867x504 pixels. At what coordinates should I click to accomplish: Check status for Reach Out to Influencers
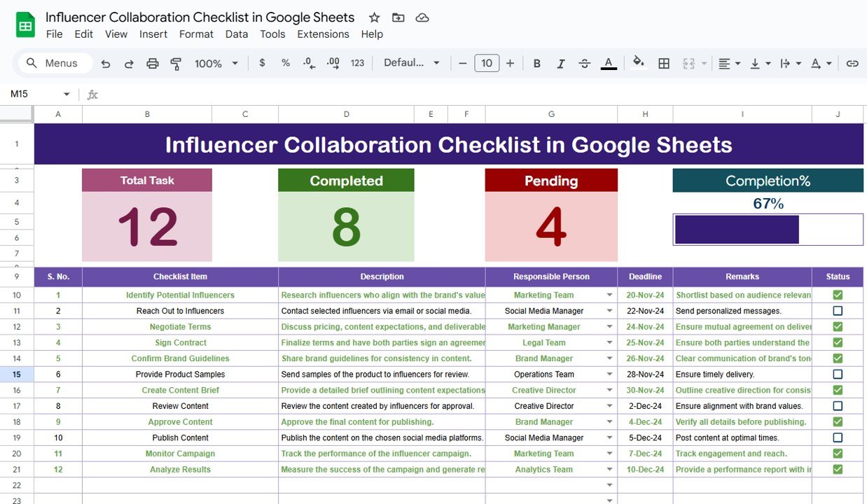[838, 311]
